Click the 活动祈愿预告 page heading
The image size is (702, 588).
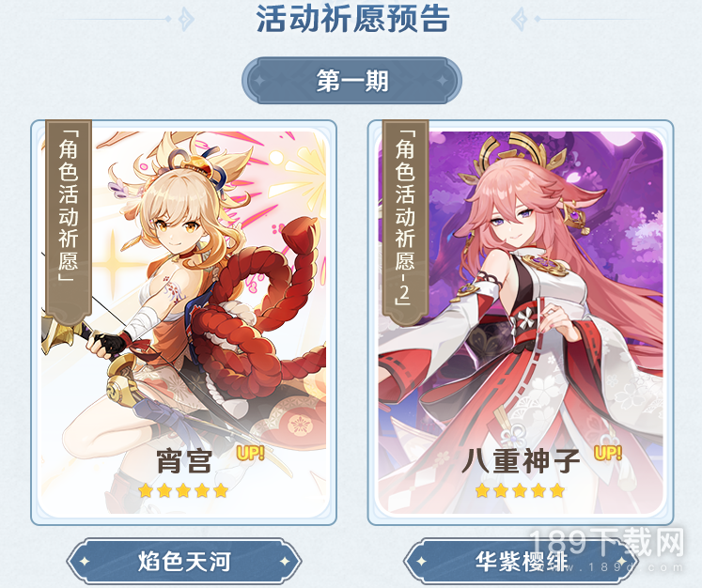tap(352, 19)
